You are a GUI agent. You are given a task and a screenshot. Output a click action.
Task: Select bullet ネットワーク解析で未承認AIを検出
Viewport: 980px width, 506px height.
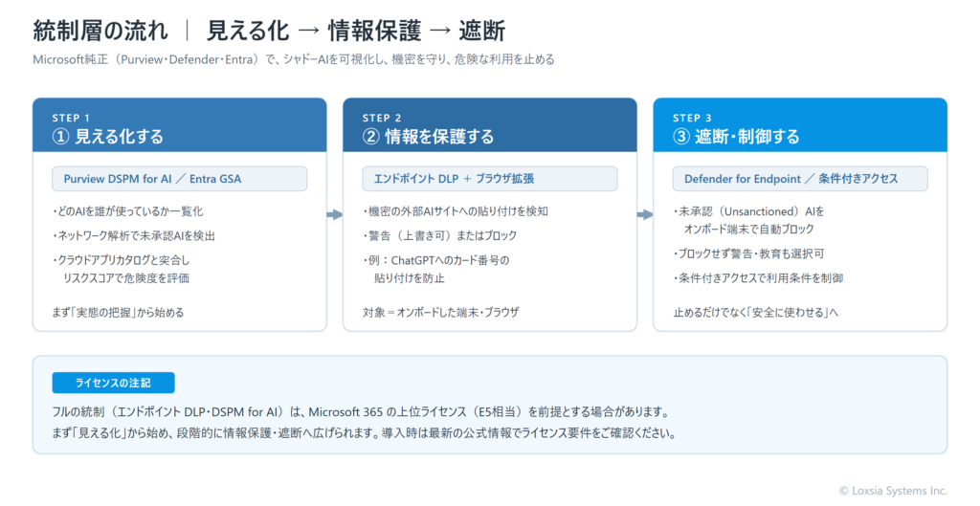coord(134,235)
